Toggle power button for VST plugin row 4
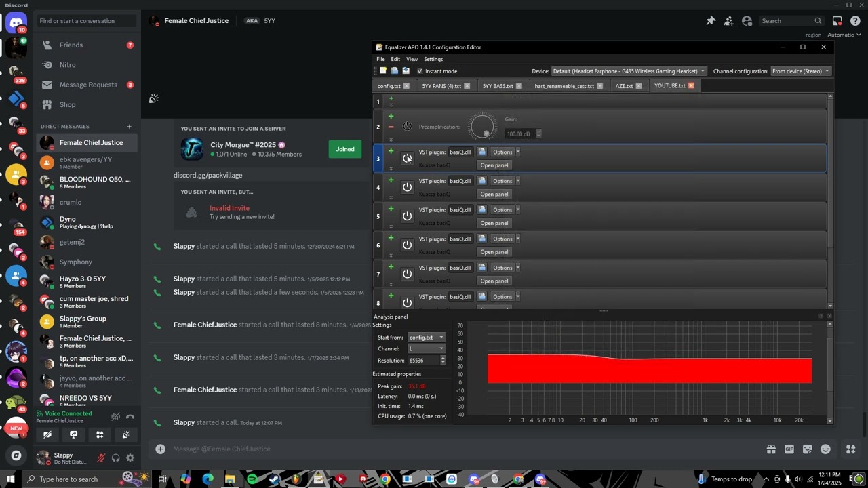 [407, 187]
